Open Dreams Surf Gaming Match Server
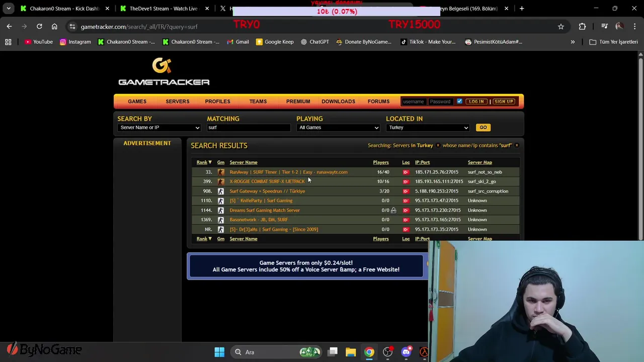644x362 pixels. coord(265,210)
